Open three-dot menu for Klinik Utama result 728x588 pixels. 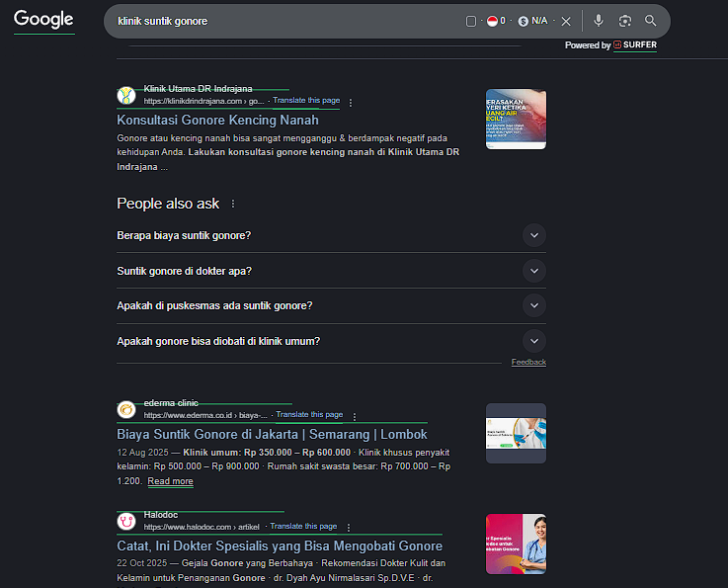pos(350,102)
